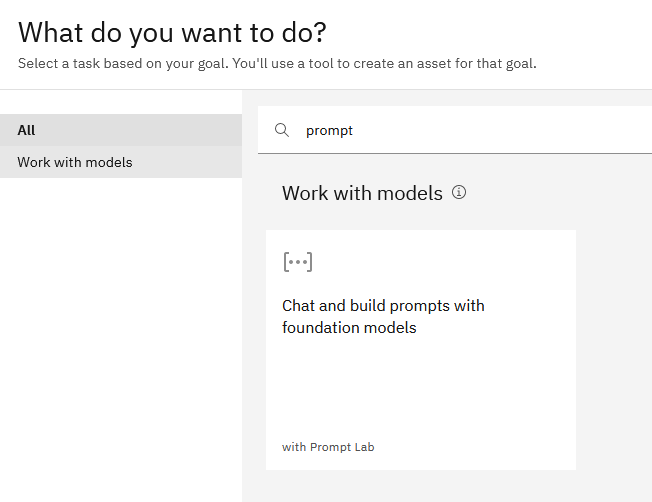Select Work with models in the sidebar

pyautogui.click(x=75, y=162)
